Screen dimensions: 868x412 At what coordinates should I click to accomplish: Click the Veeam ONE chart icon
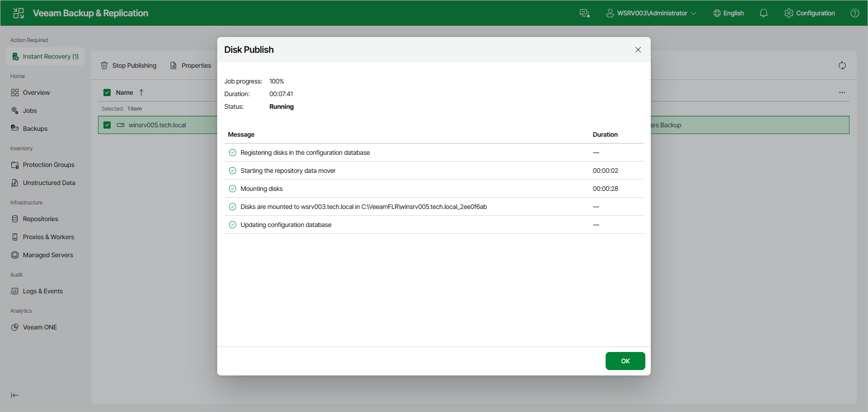15,327
